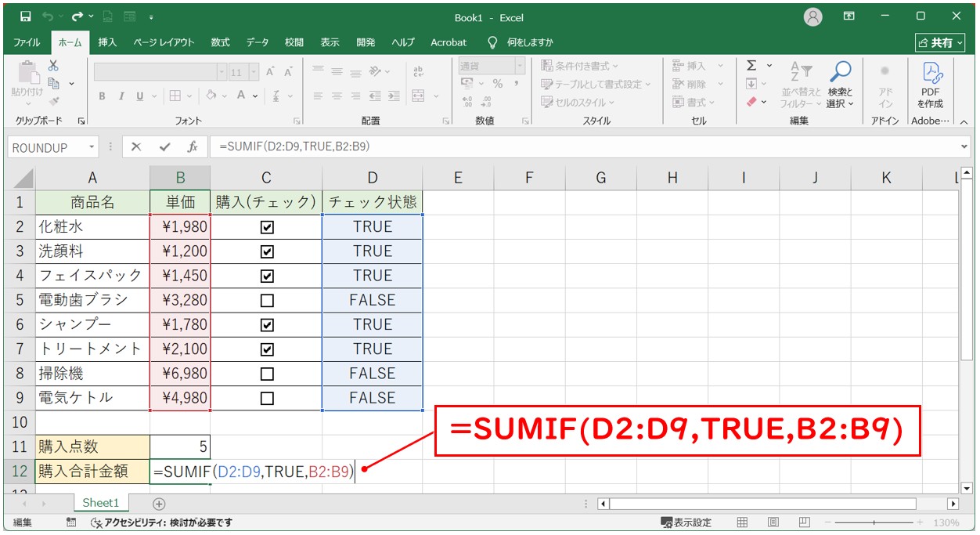Click the AutoSum sigma icon
This screenshot has width=980, height=535.
(x=751, y=66)
